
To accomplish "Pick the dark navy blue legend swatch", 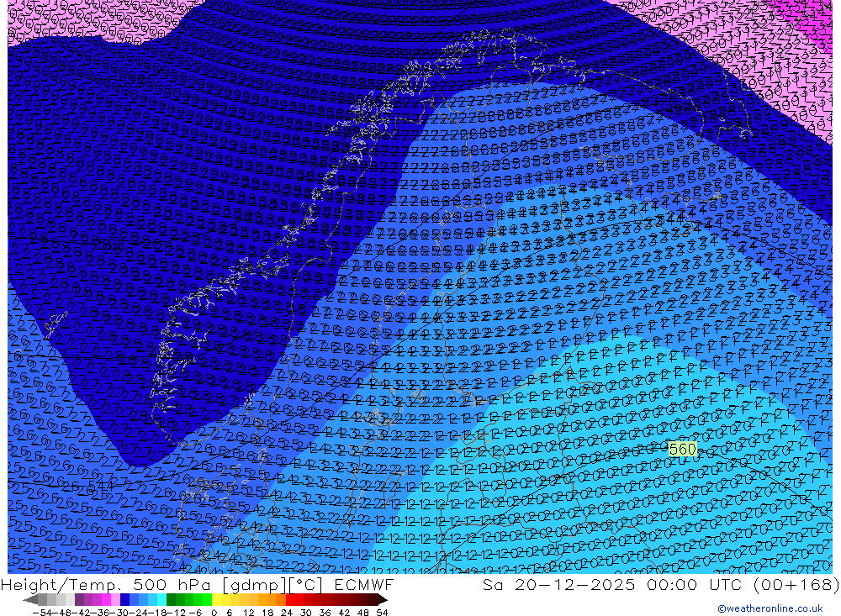I will pyautogui.click(x=124, y=600).
